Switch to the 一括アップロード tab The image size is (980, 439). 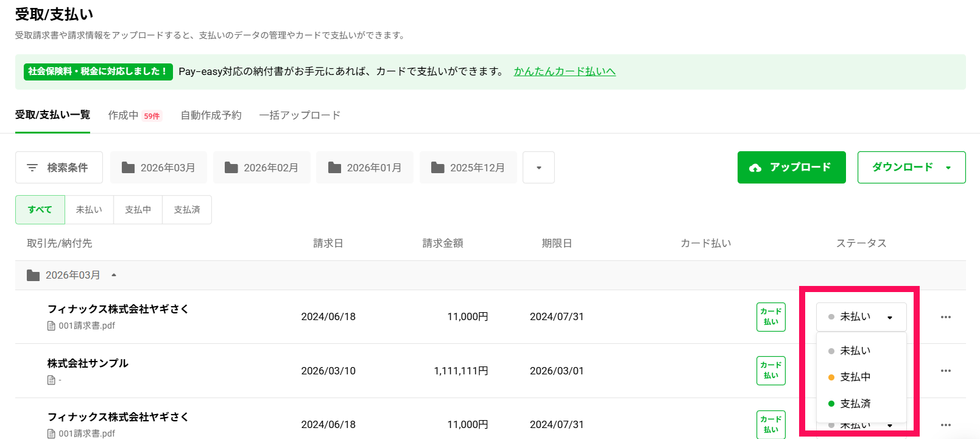[x=300, y=115]
